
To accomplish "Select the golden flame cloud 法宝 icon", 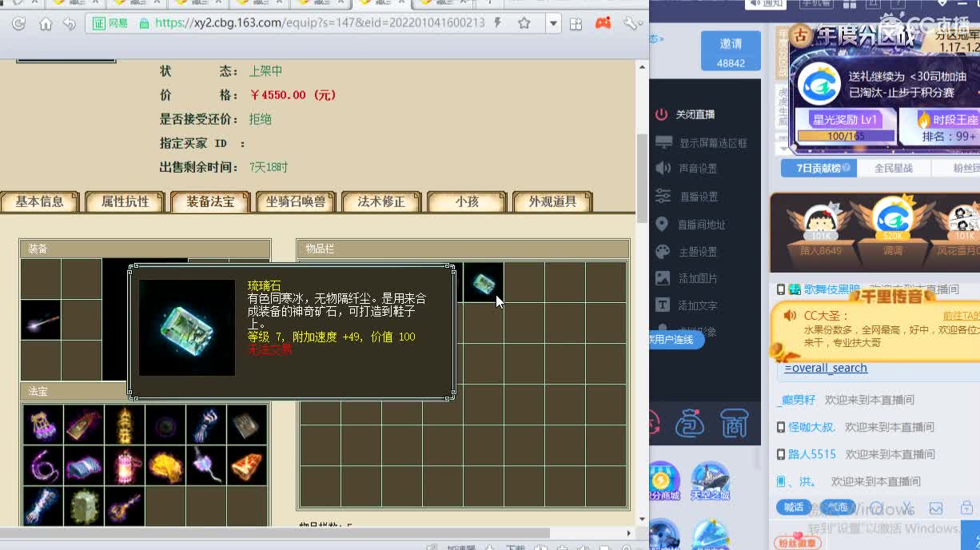I will pos(165,465).
